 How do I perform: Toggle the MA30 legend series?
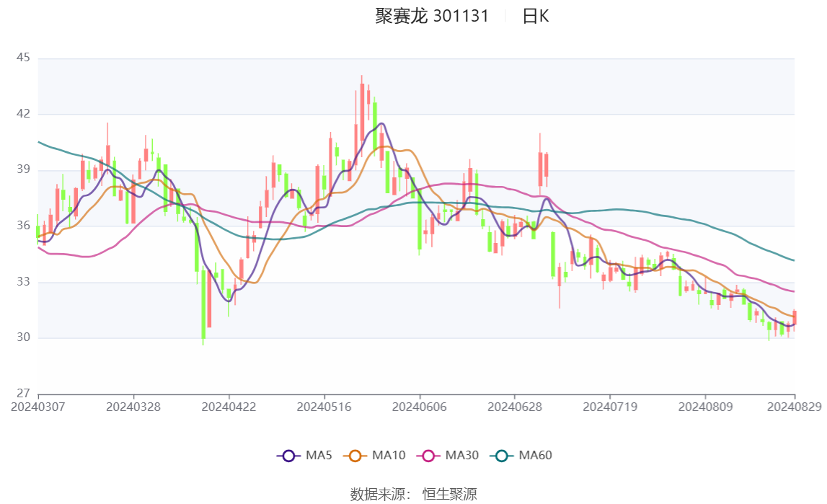[448, 456]
